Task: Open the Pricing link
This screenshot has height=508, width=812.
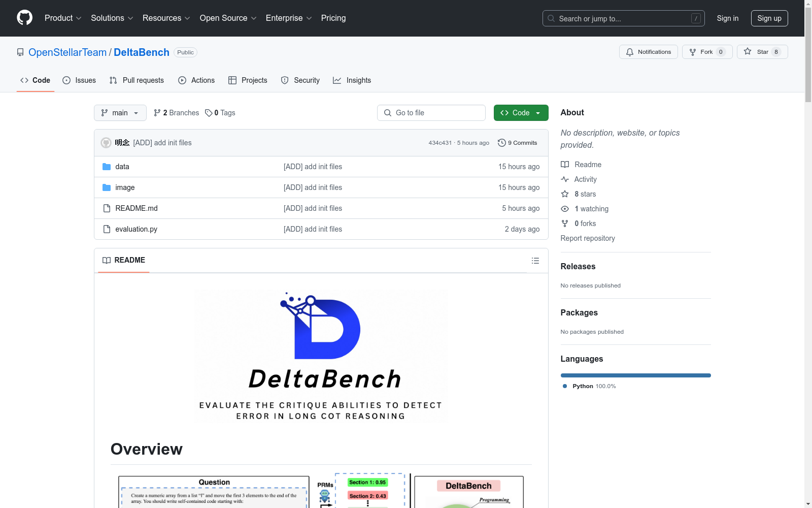Action: pyautogui.click(x=333, y=18)
